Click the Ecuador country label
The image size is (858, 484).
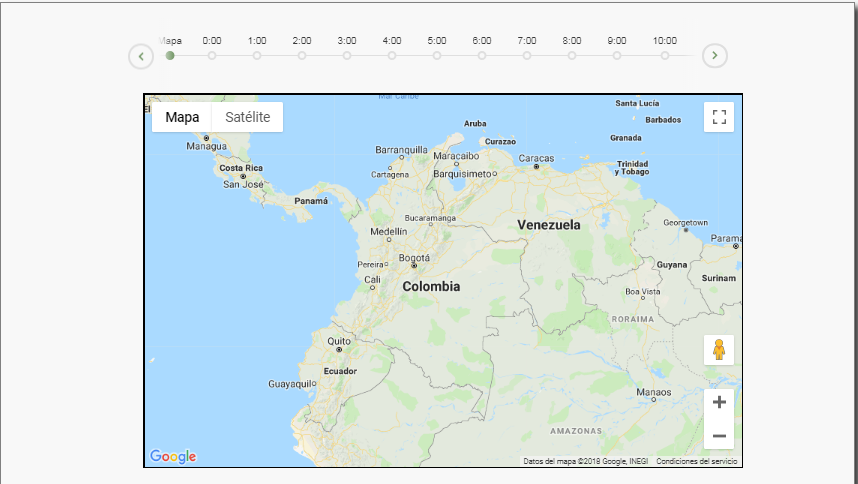click(x=340, y=371)
